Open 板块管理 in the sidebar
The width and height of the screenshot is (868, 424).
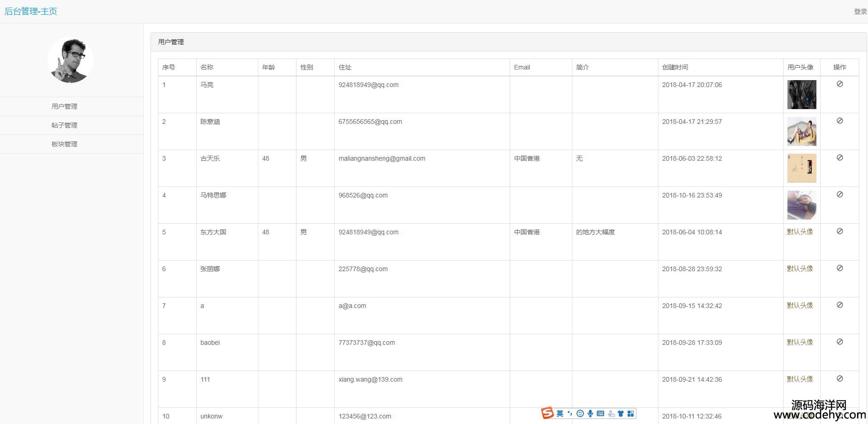click(64, 144)
